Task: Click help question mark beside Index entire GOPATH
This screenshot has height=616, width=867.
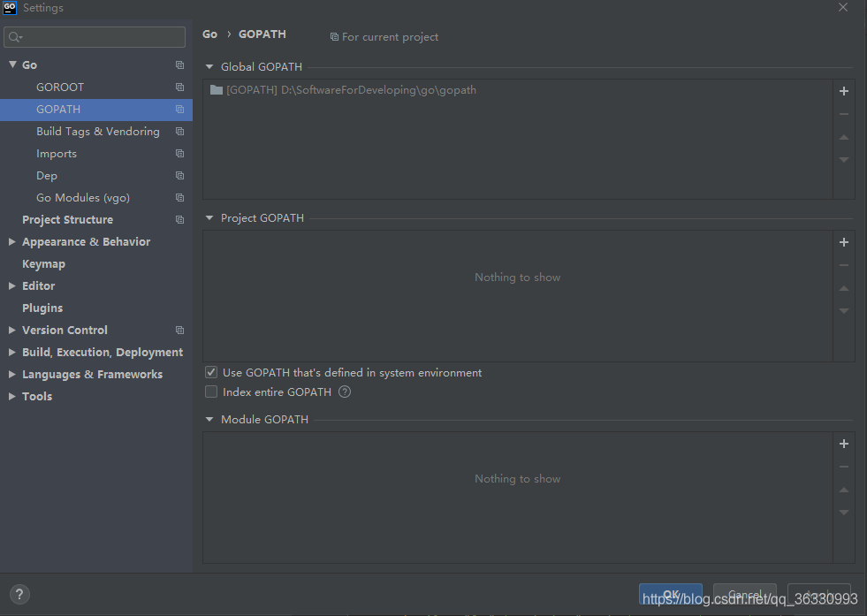Action: tap(345, 392)
